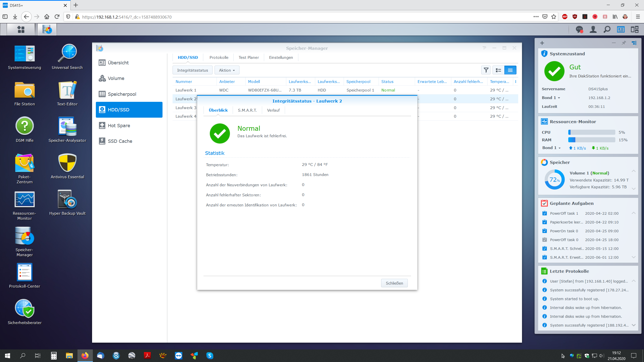Add widget with the plus icon

point(542,43)
